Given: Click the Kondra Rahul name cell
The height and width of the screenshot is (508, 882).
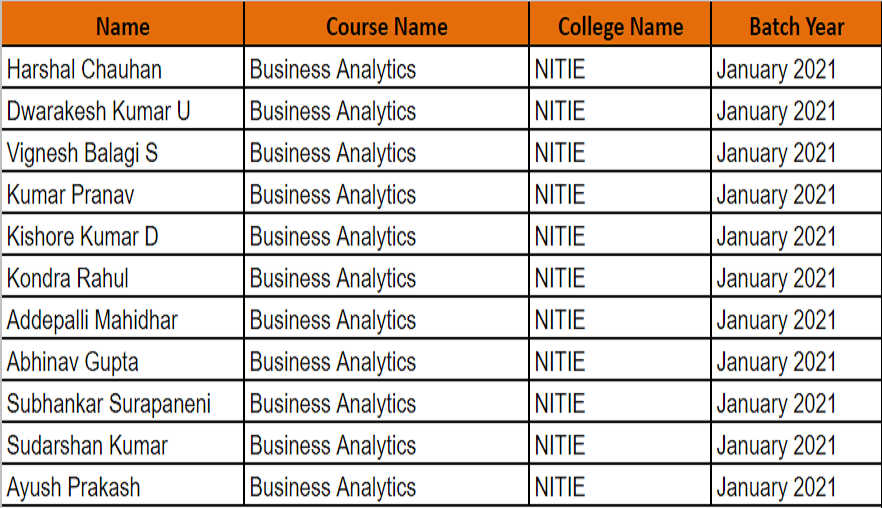Looking at the screenshot, I should coord(68,278).
